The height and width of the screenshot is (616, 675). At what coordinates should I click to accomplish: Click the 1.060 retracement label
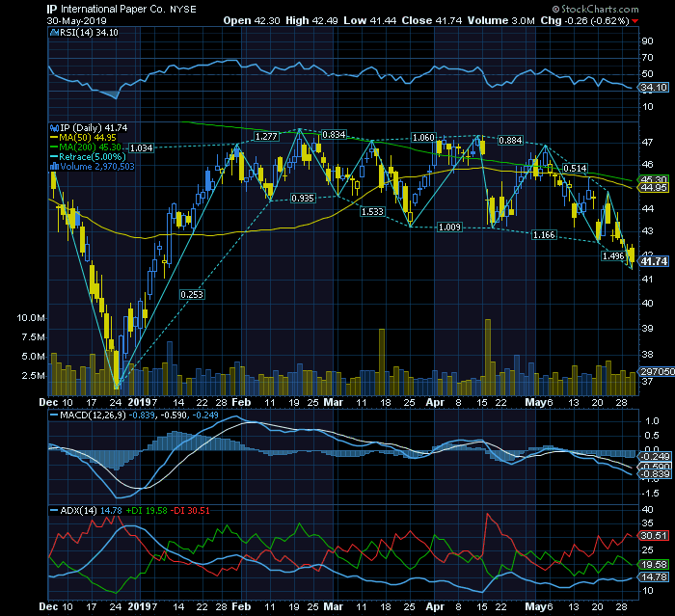(x=423, y=137)
